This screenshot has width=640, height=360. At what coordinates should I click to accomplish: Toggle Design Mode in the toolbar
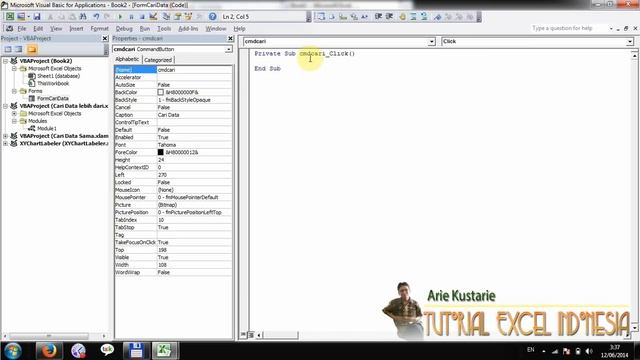tap(153, 17)
